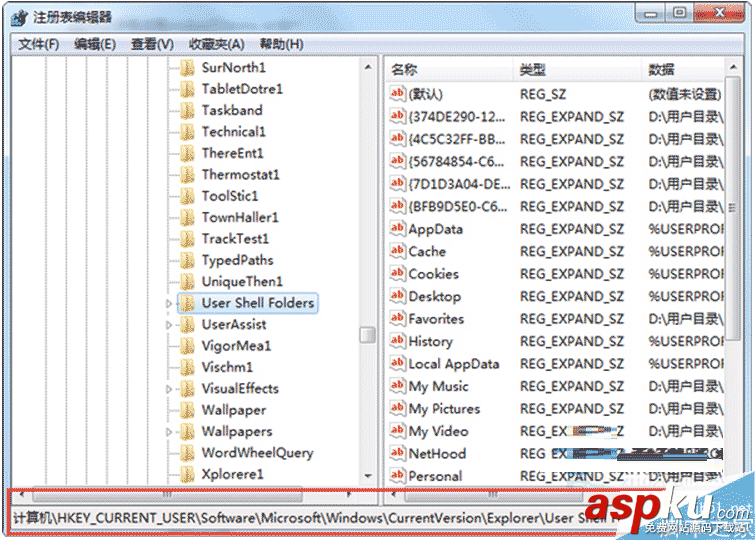
Task: Select the {BFB9D5E0-C6... value name
Action: pos(457,207)
